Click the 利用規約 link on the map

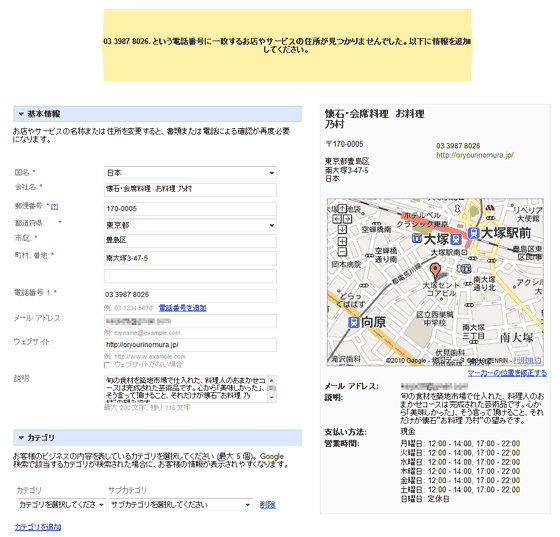pyautogui.click(x=527, y=360)
